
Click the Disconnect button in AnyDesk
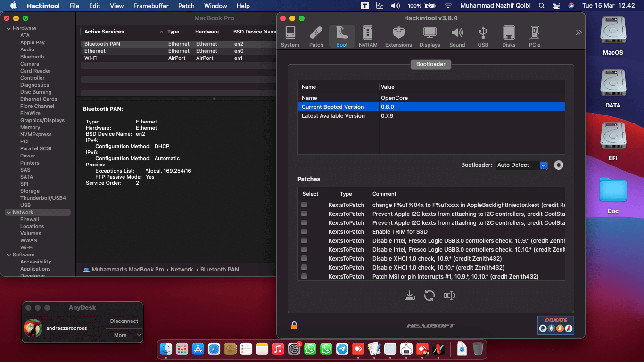124,321
